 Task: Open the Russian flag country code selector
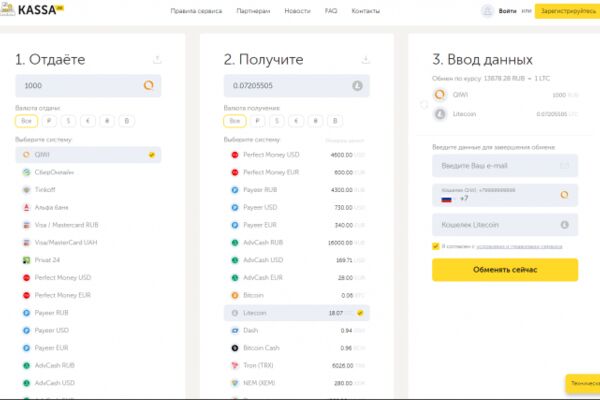pyautogui.click(x=446, y=199)
